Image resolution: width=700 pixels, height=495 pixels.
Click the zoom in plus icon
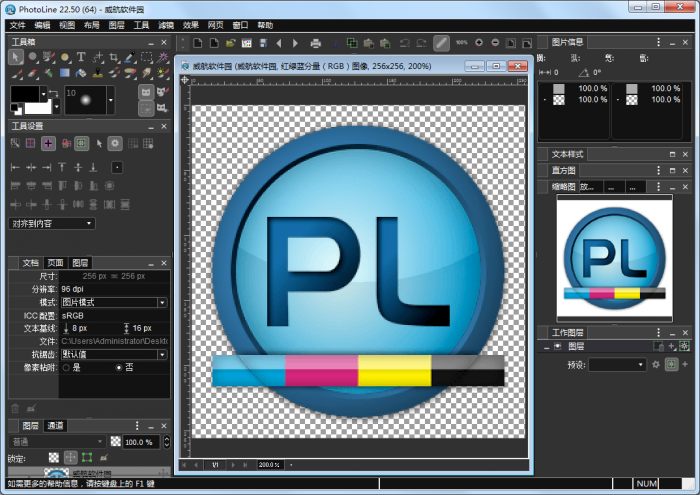(x=479, y=43)
